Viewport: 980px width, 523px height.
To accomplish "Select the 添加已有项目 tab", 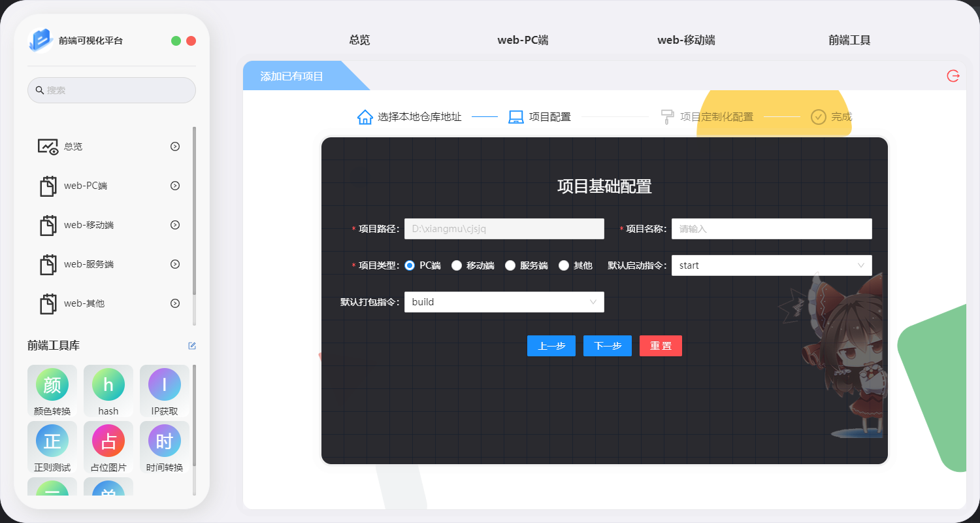I will (x=292, y=76).
